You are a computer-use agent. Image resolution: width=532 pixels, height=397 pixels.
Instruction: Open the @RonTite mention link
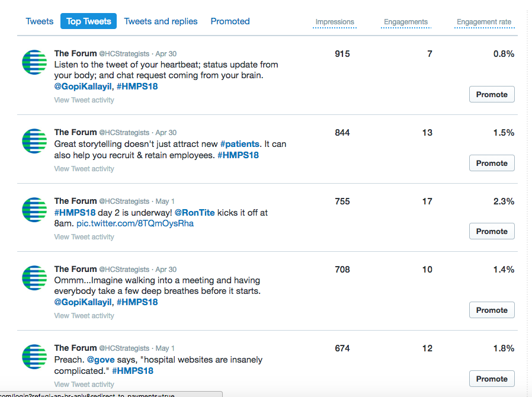[195, 213]
